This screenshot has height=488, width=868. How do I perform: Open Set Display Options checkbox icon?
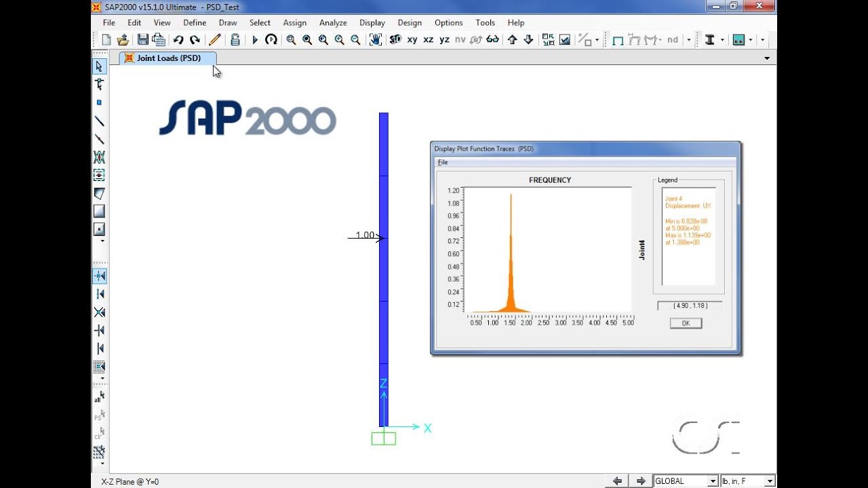(x=564, y=40)
